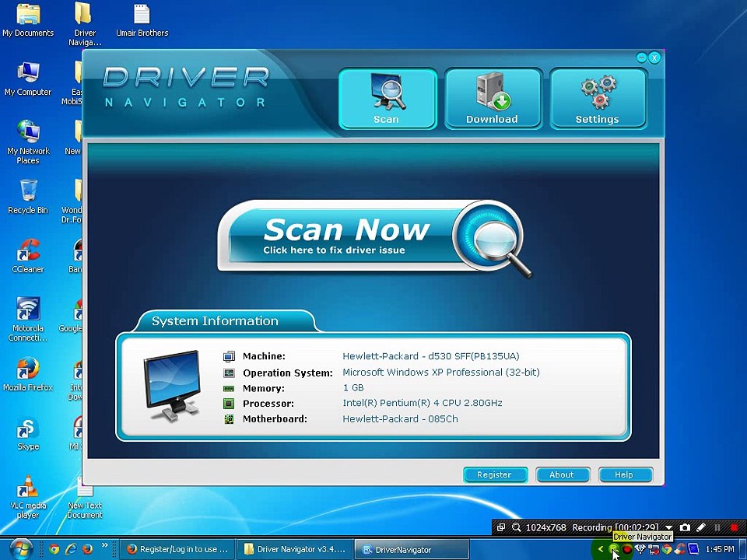This screenshot has height=560, width=747.
Task: Select the My Network Places icon
Action: click(28, 142)
